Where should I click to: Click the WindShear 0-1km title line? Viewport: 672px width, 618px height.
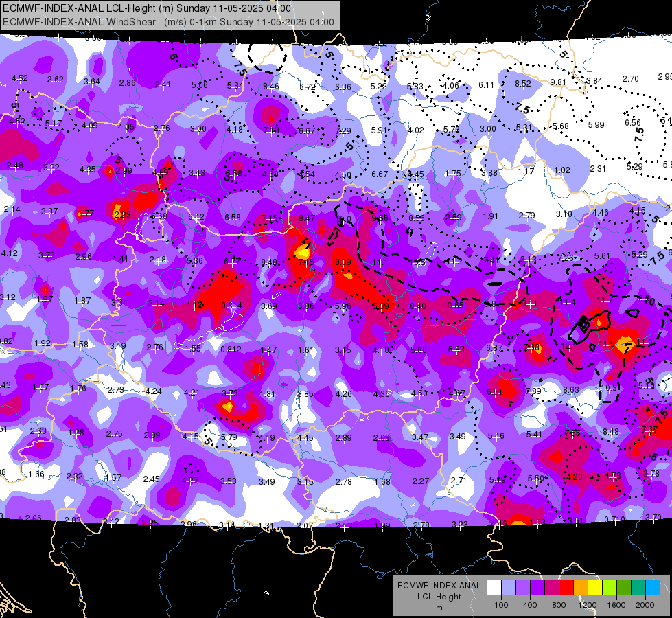(168, 22)
